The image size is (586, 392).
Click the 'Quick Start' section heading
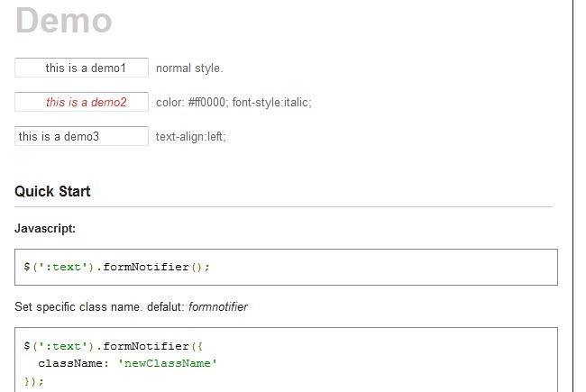(x=52, y=191)
